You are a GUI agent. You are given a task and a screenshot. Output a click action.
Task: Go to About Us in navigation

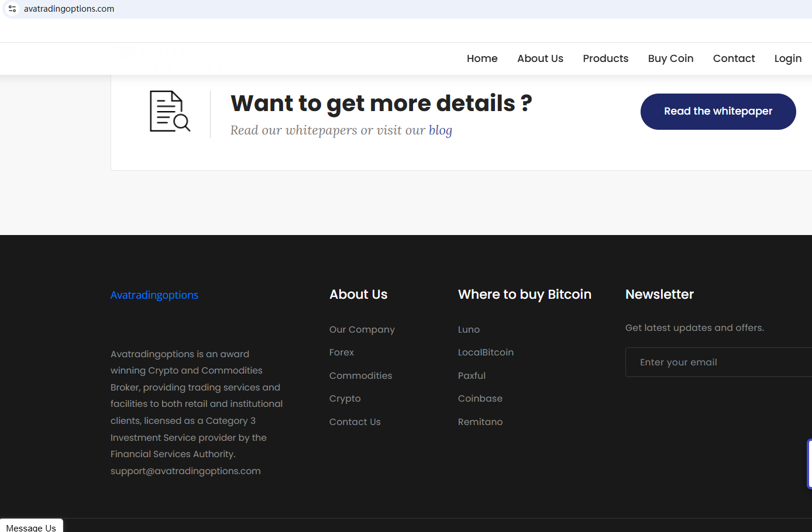tap(540, 58)
